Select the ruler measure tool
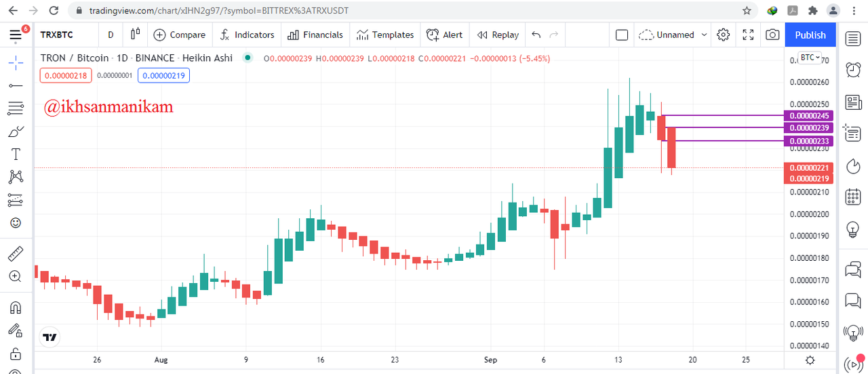 tap(16, 255)
